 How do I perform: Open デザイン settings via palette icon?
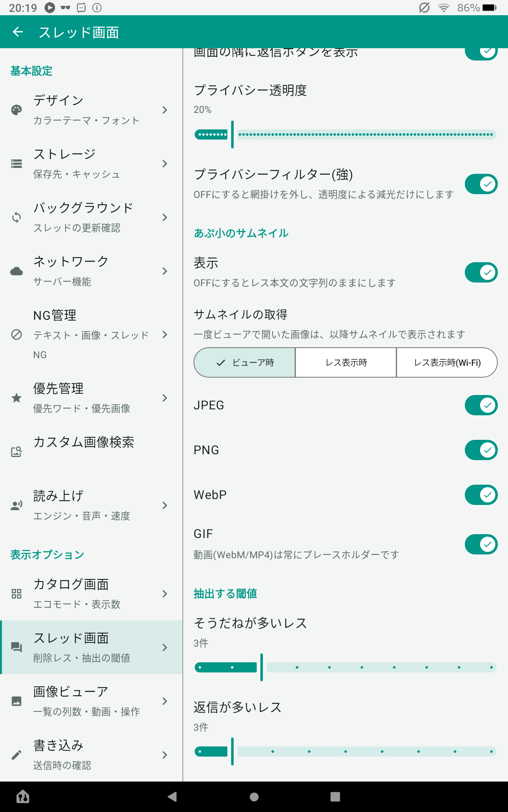pyautogui.click(x=17, y=110)
